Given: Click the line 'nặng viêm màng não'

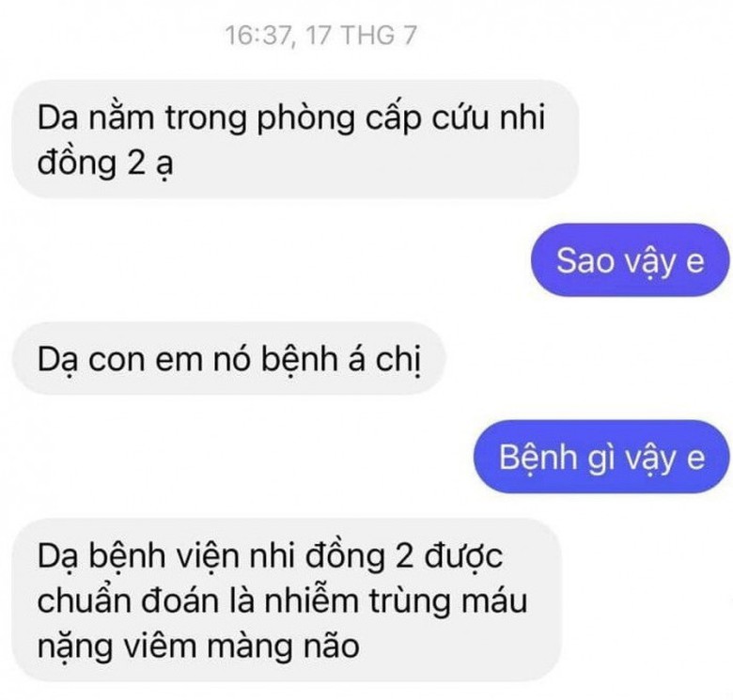Looking at the screenshot, I should 198,646.
